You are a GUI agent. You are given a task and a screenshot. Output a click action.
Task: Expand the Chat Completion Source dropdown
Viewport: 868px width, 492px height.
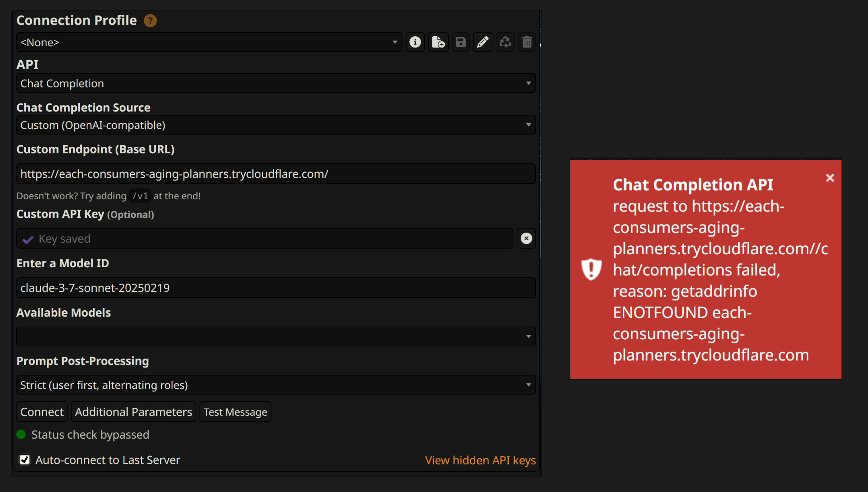[276, 125]
